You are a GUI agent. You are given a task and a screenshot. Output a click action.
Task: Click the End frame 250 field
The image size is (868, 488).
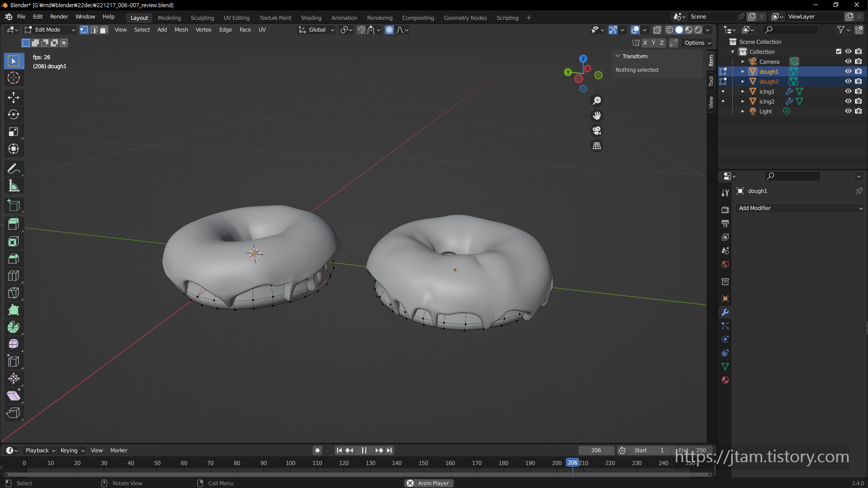[x=692, y=450]
